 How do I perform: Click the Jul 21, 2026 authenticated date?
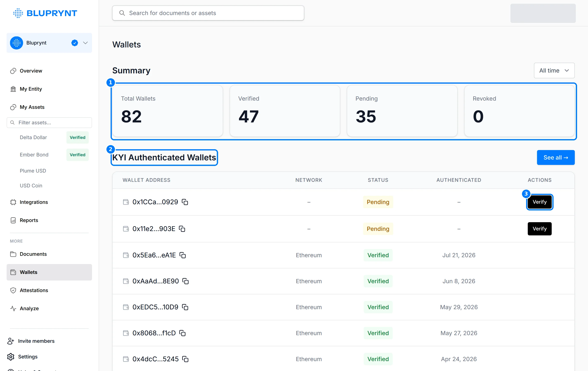pos(459,255)
